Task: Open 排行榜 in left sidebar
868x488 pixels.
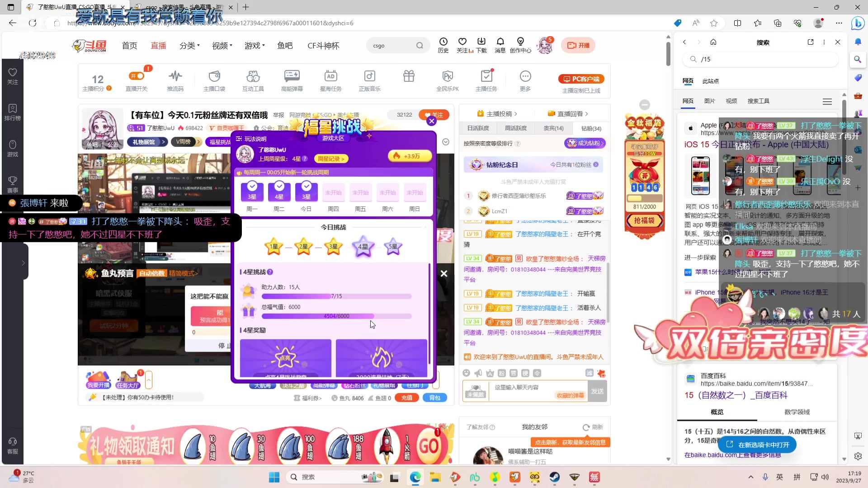Action: tap(13, 112)
